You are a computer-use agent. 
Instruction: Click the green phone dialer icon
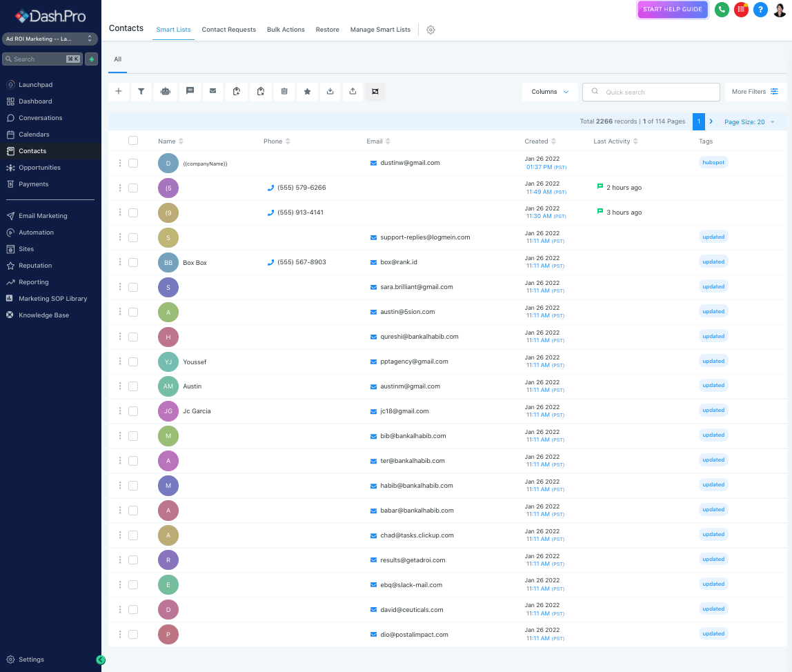[722, 10]
